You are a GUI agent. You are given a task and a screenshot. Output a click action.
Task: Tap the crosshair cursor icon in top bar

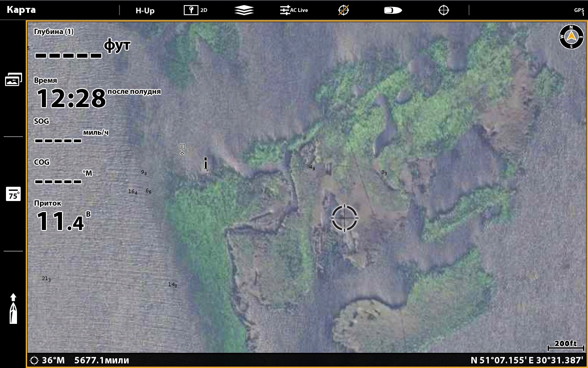coord(443,10)
